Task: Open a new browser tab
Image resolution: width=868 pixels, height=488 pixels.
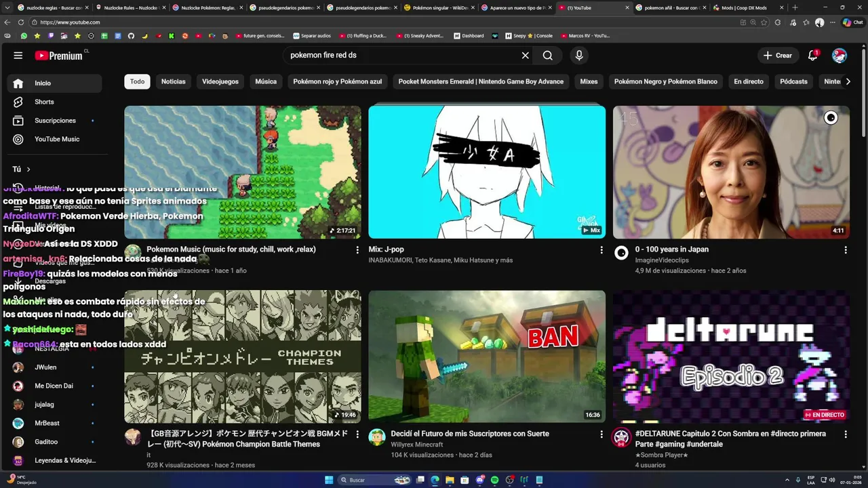Action: [x=795, y=7]
